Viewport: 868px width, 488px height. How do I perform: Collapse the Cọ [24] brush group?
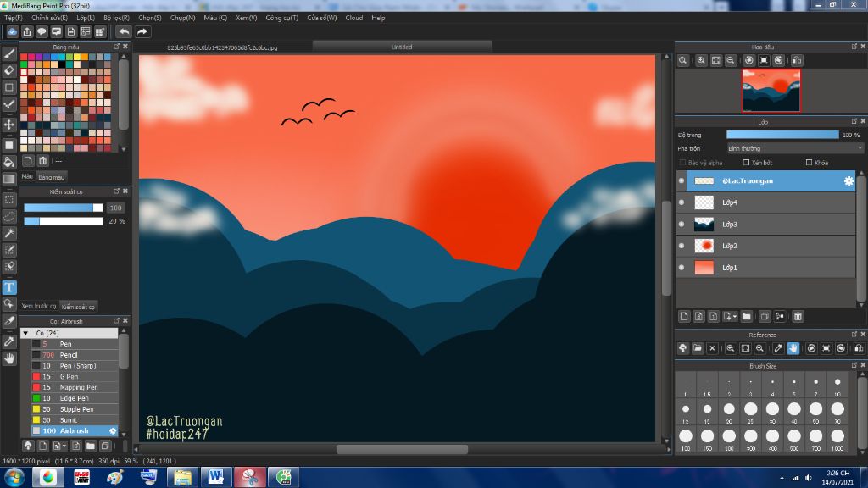pyautogui.click(x=26, y=333)
